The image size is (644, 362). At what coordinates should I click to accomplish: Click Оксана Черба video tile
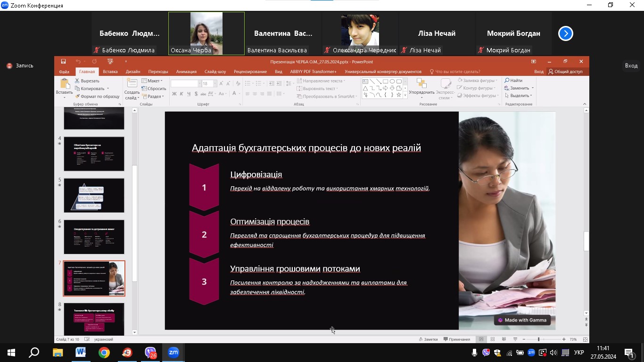coord(206,33)
